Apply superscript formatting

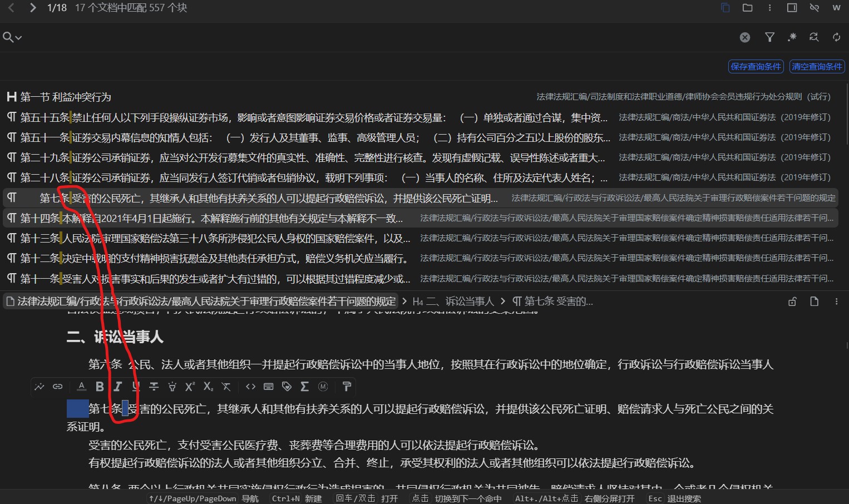[x=190, y=387]
